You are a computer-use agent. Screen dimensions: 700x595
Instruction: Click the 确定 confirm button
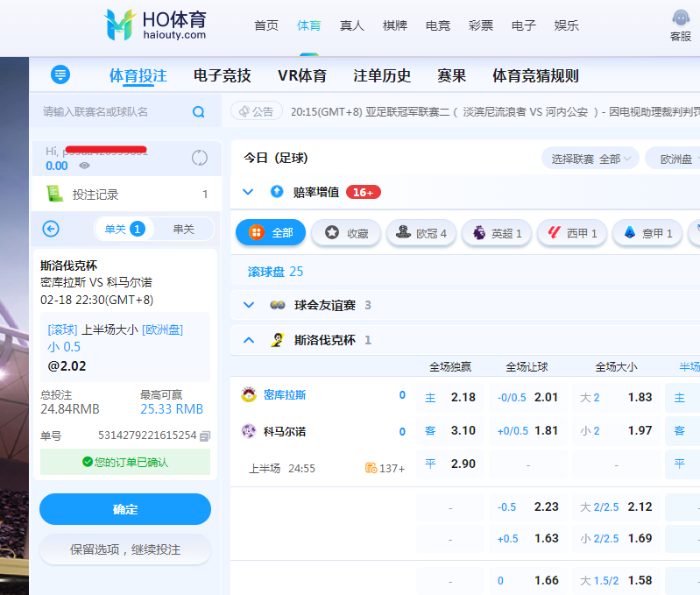click(x=125, y=509)
